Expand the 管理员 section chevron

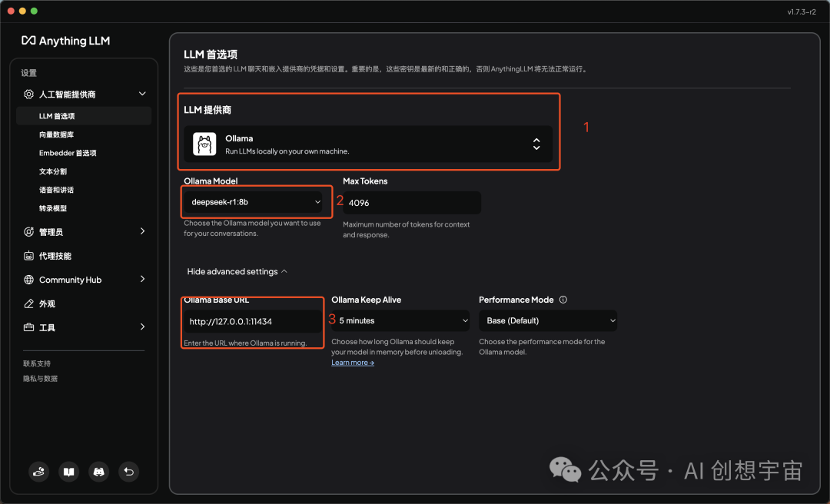(x=142, y=231)
